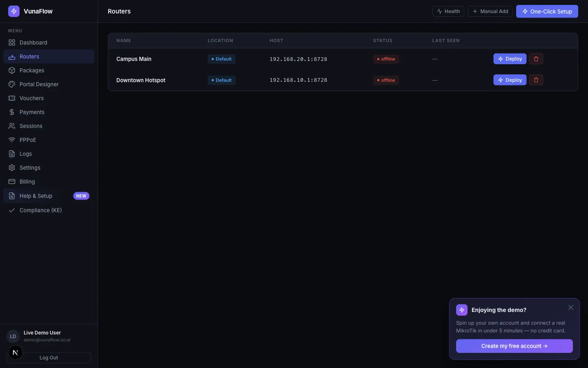This screenshot has height=368, width=588.
Task: Click the Downtown Hotspot offline status badge
Action: [386, 80]
